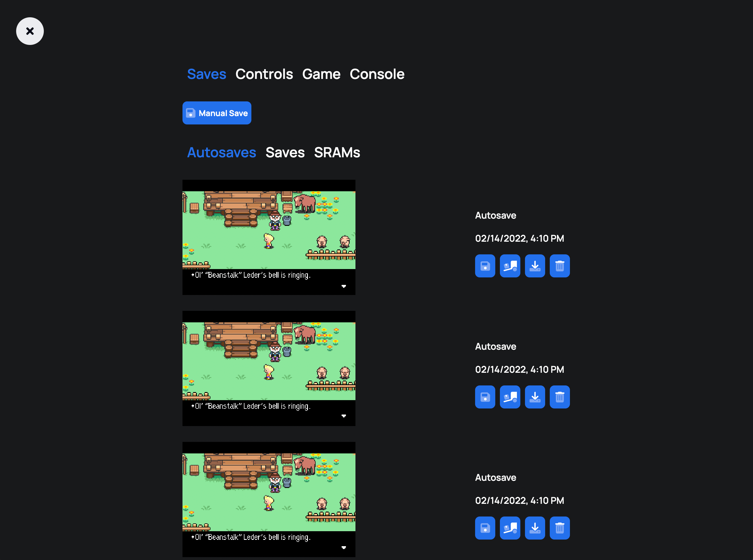This screenshot has width=753, height=560.
Task: Download the third autosave
Action: coord(535,528)
